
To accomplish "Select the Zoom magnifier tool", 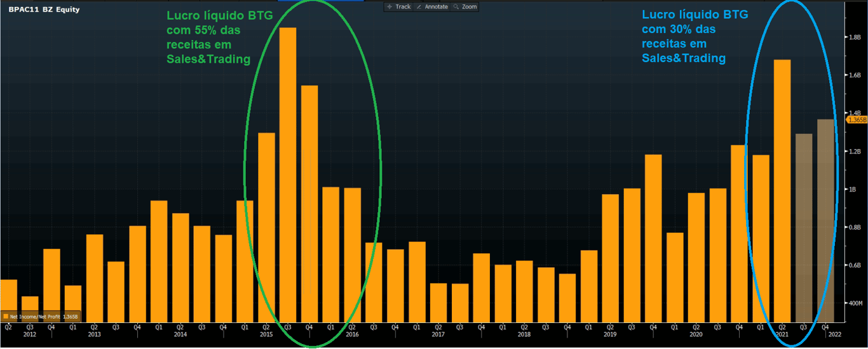I will (x=465, y=6).
